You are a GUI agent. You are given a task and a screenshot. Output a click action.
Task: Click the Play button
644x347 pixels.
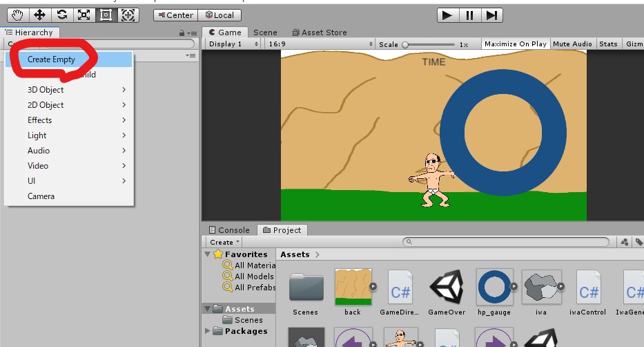pos(448,16)
